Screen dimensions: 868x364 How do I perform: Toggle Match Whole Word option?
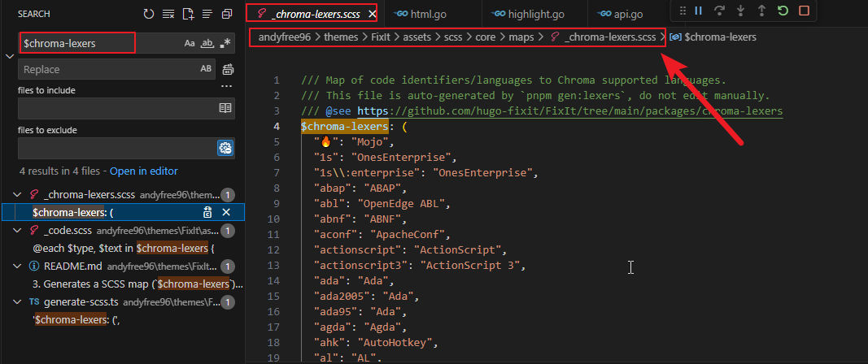(x=207, y=43)
